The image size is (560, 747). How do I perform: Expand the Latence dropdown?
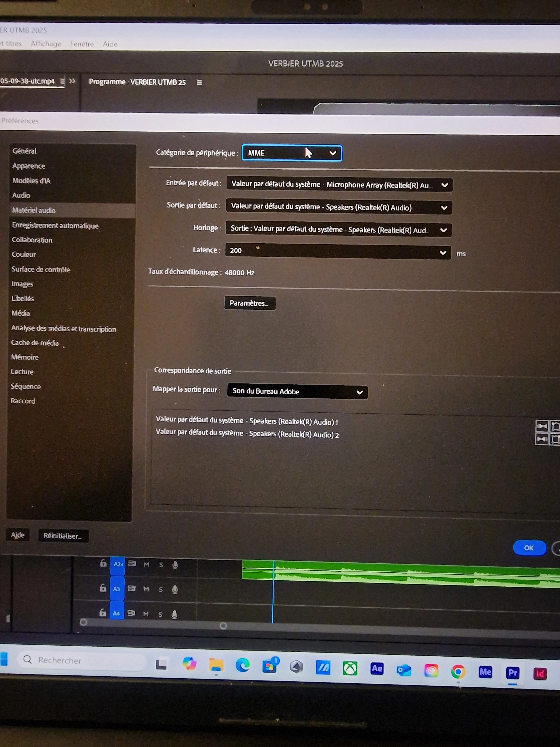tap(338, 252)
